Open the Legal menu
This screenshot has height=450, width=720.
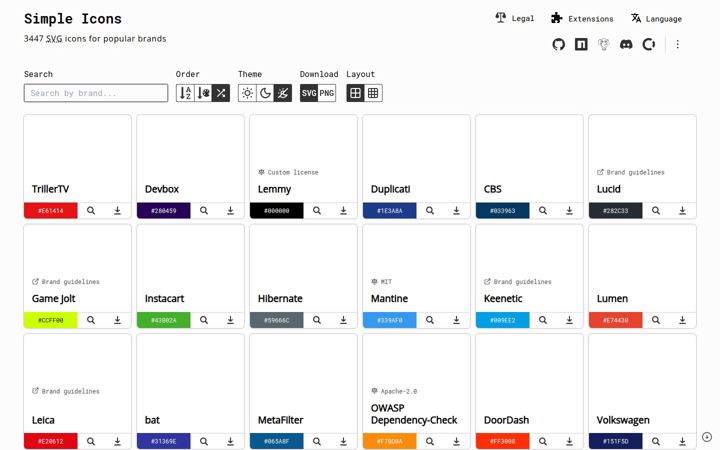(x=515, y=18)
